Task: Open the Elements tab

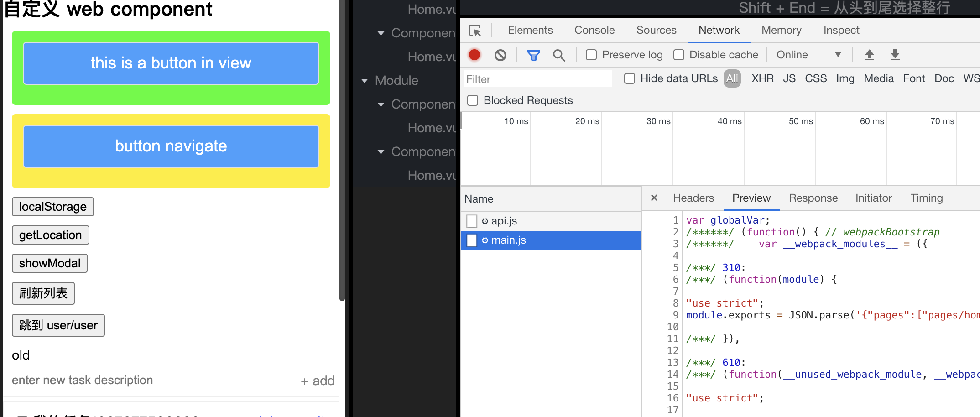Action: click(x=530, y=30)
